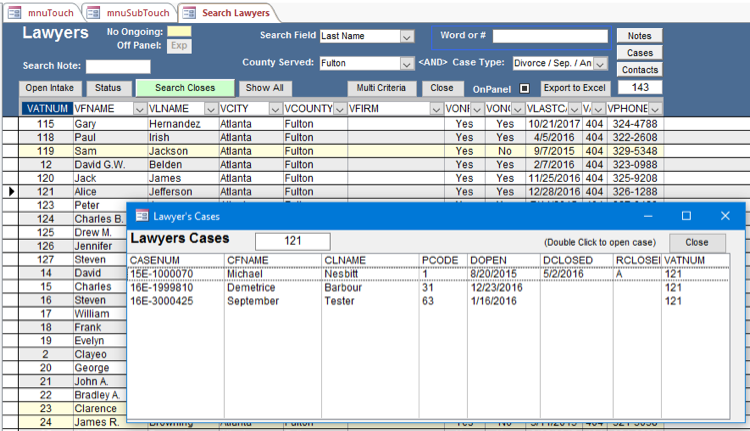Screen dimensions: 750x431
Task: Click the form icon on the mnuTouch tab
Action: (15, 12)
